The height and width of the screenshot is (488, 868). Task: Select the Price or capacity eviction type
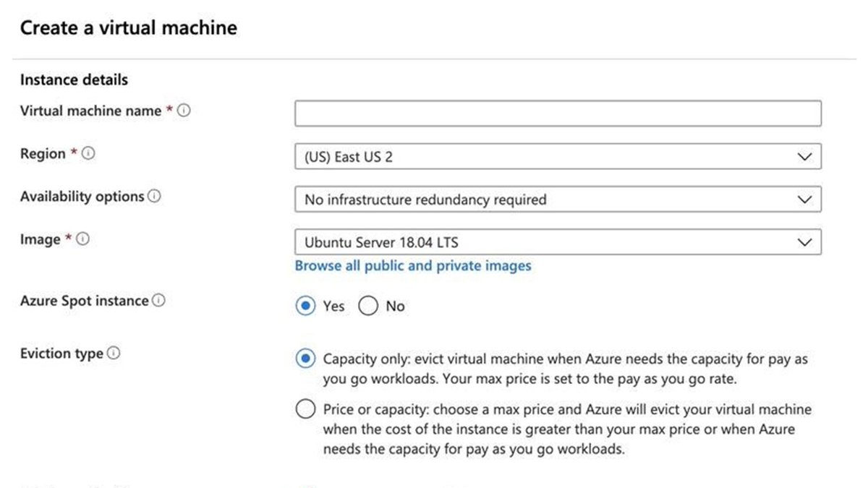(306, 408)
